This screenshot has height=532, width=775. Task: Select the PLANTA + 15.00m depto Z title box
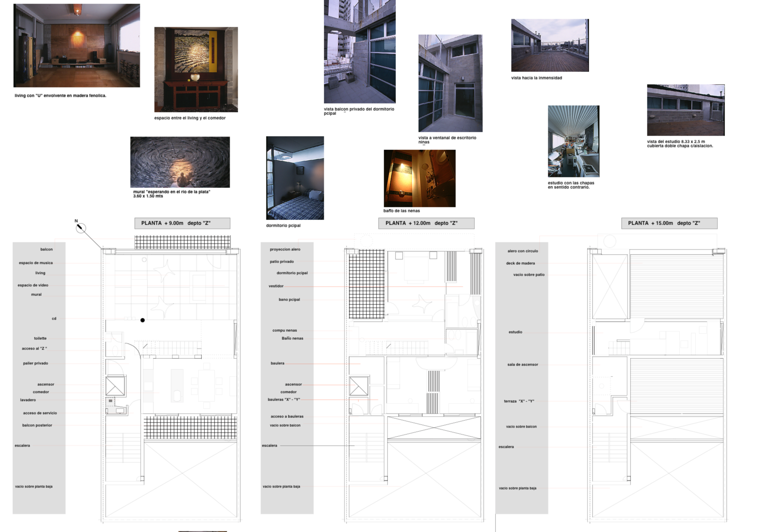[669, 223]
